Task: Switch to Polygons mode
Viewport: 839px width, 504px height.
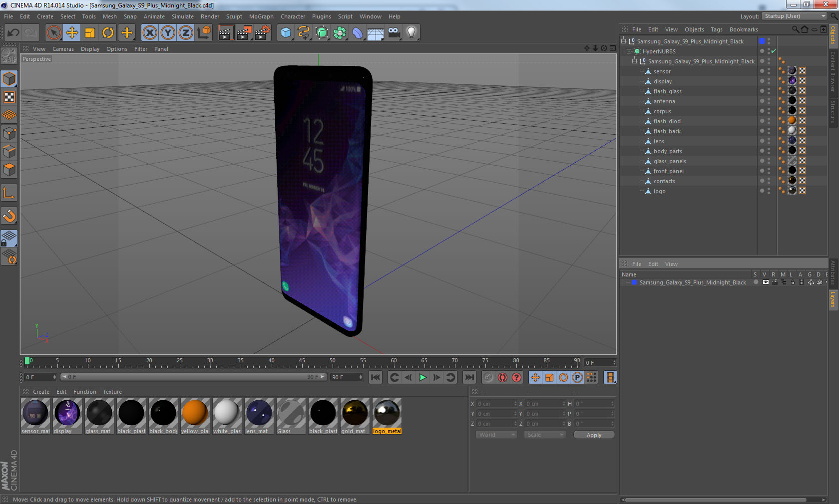Action: point(9,170)
